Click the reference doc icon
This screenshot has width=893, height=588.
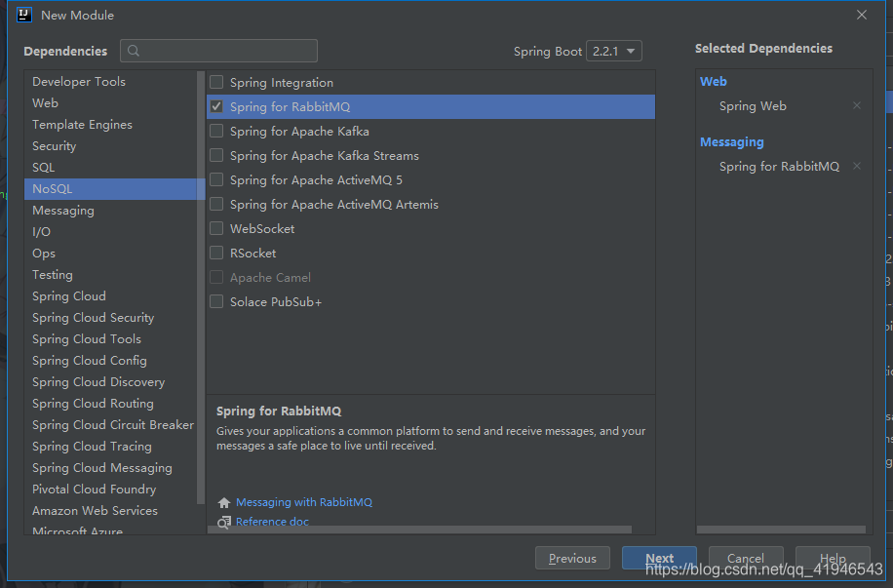coord(224,522)
